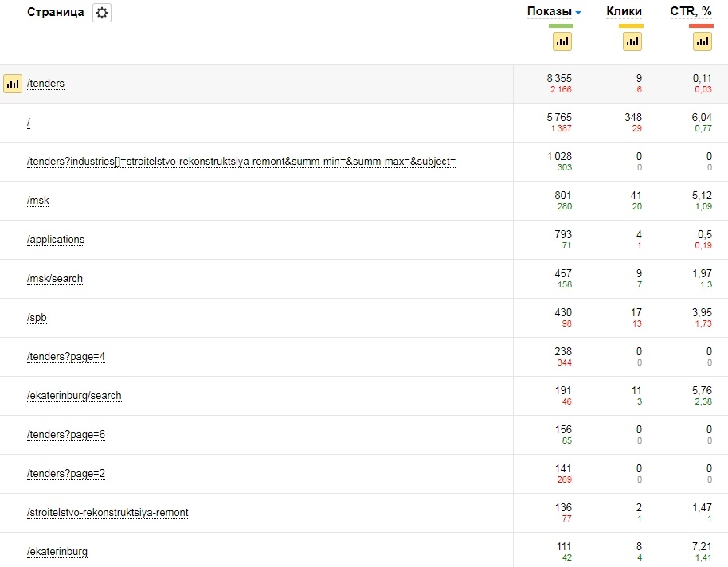Open the chart icon under CTR column
Viewport: 728px width, 567px height.
click(702, 41)
